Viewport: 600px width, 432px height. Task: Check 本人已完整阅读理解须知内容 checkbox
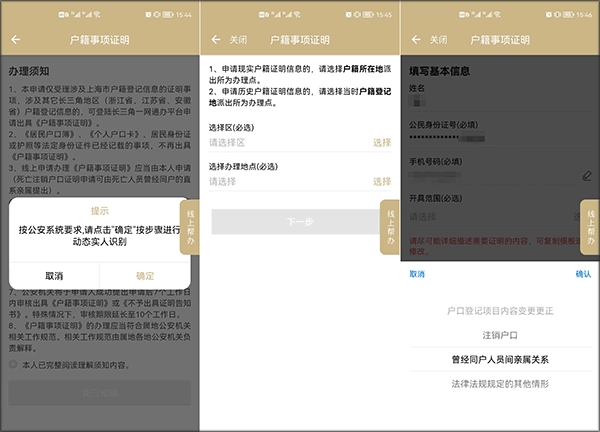point(13,364)
